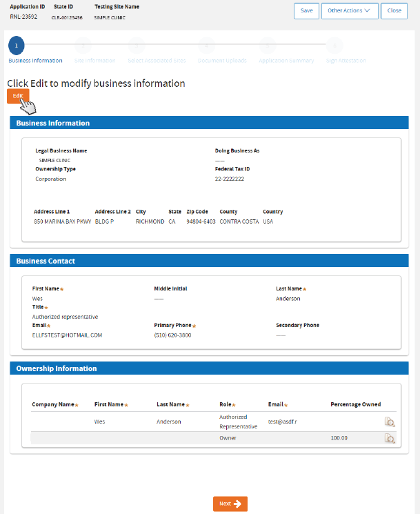This screenshot has width=420, height=514.
Task: Collapse the Ownership Information section header
Action: pyautogui.click(x=210, y=368)
